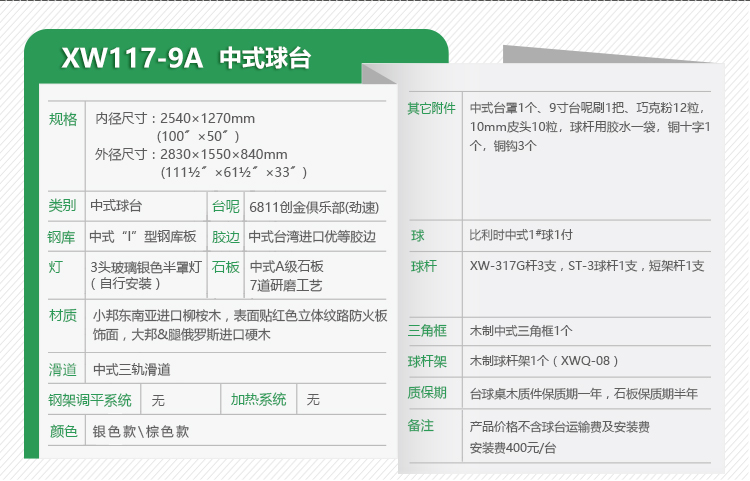The height and width of the screenshot is (481, 750).
Task: Select the 台呢 label
Action: pyautogui.click(x=226, y=207)
